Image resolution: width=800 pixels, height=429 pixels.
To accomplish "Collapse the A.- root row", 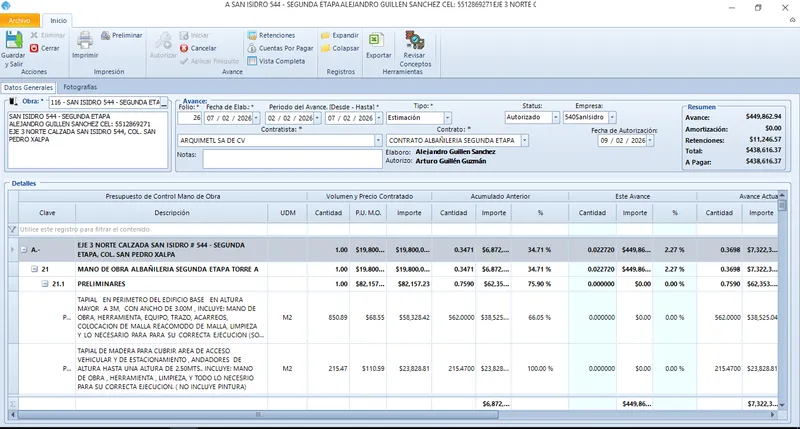I will [23, 249].
